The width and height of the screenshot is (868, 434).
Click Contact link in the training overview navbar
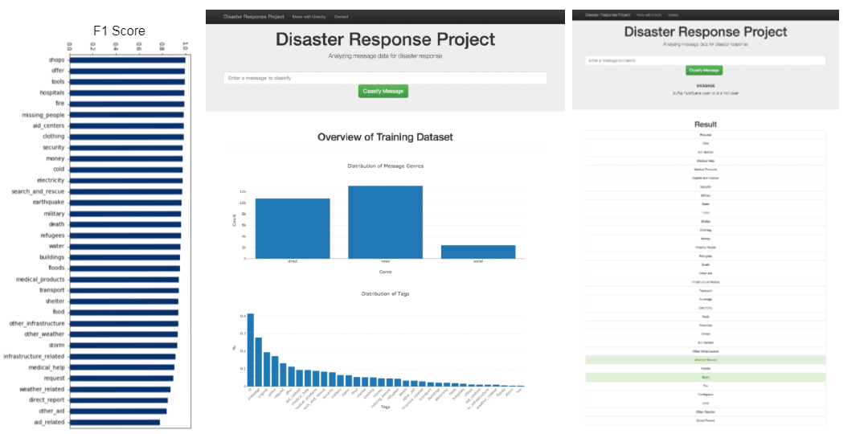[x=341, y=16]
